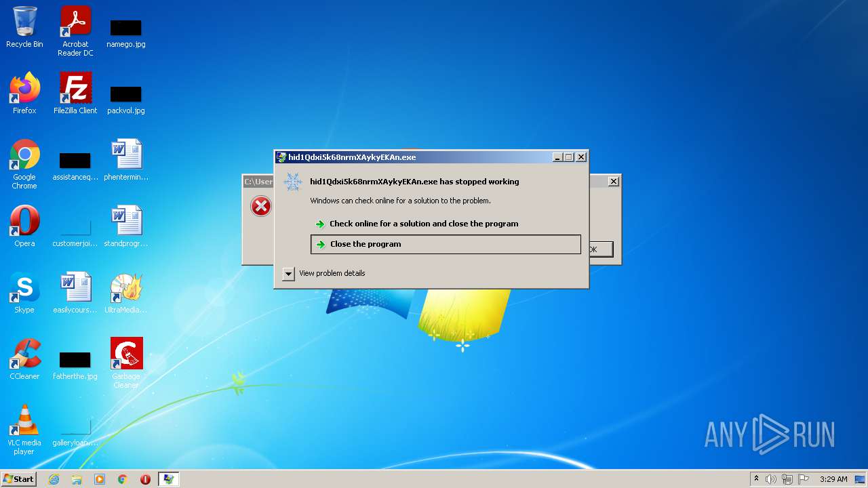Close the background error dialog
The image size is (868, 488).
613,181
